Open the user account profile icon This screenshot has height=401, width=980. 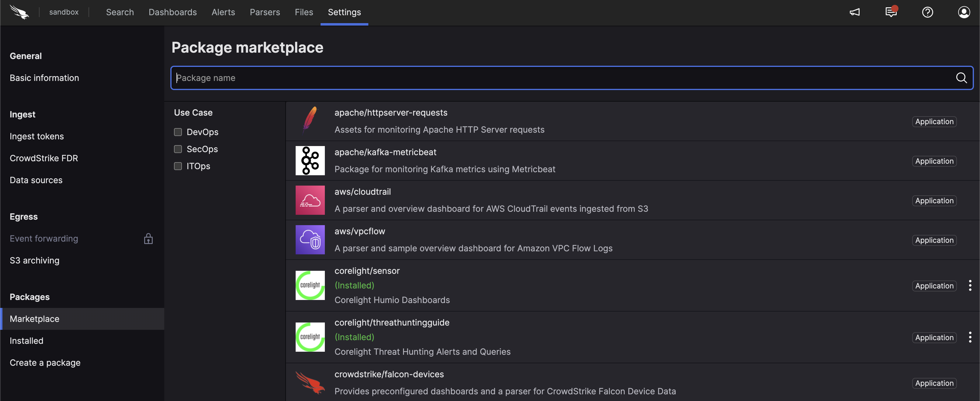click(x=964, y=12)
